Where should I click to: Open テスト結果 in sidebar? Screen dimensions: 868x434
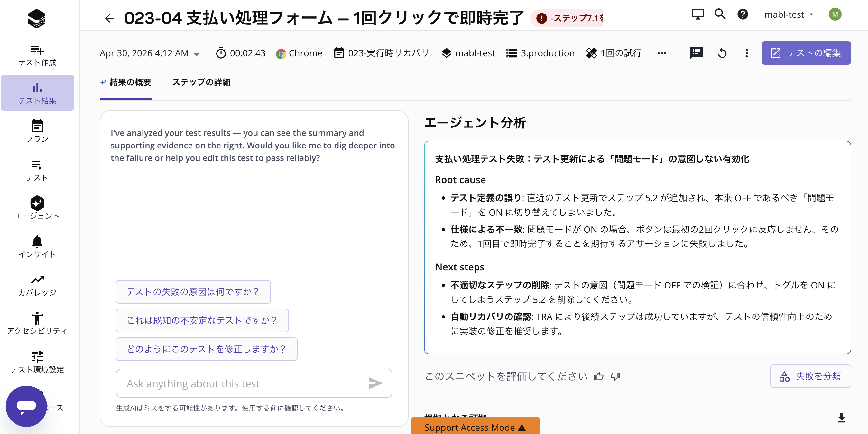pyautogui.click(x=37, y=93)
